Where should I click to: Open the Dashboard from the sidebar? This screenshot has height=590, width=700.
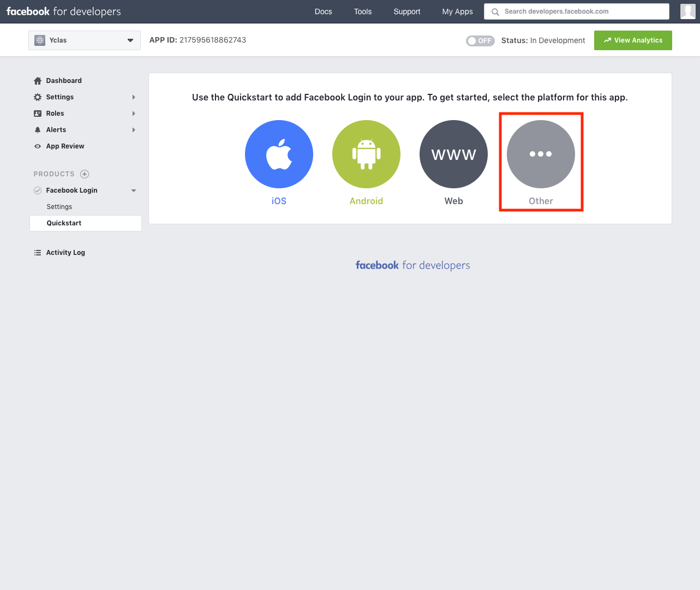point(63,80)
